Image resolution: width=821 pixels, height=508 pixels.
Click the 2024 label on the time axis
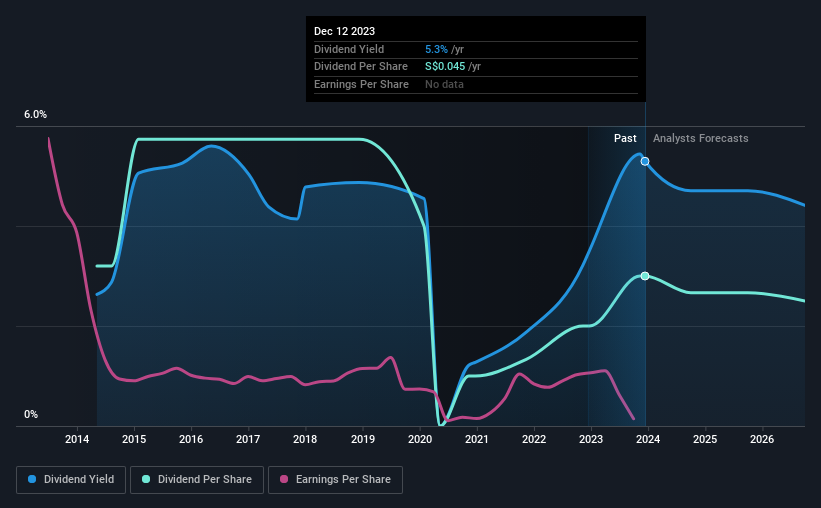click(x=648, y=439)
